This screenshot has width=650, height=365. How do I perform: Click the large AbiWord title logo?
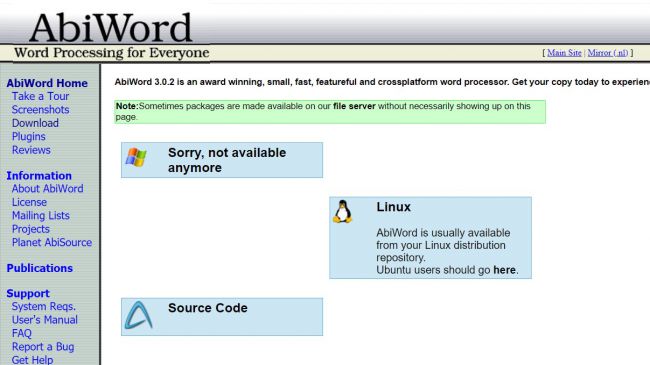(x=110, y=28)
